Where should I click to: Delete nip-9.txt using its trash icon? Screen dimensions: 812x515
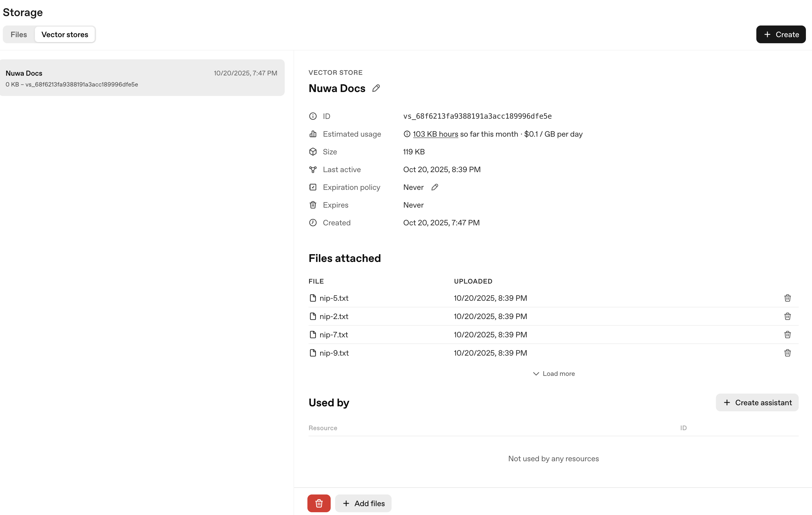coord(787,353)
